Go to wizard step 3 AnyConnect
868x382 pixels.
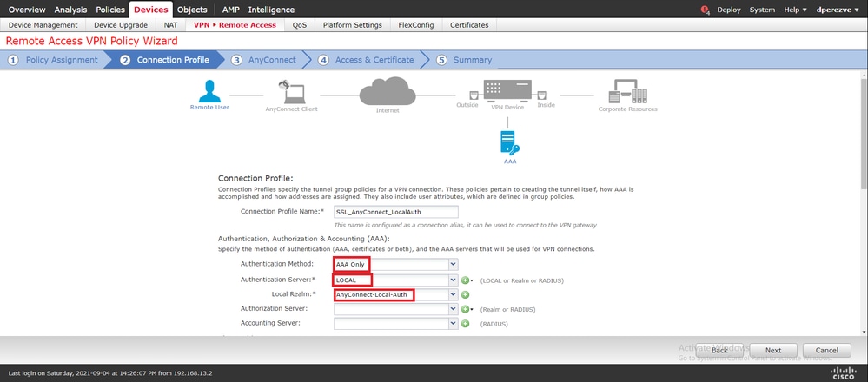(x=265, y=60)
